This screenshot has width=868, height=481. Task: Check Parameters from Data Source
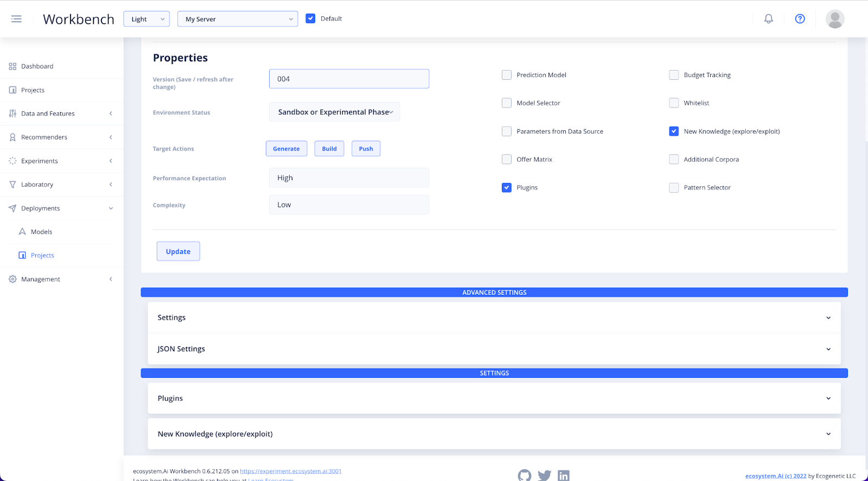tap(507, 131)
